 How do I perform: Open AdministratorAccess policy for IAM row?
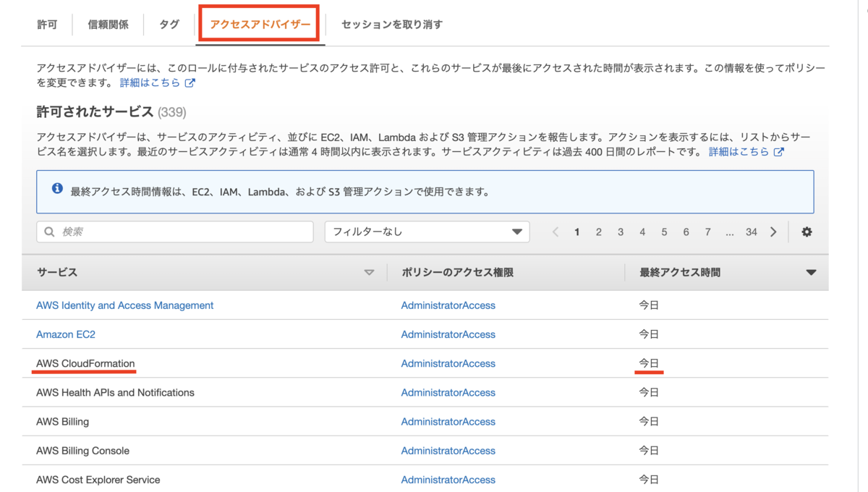coord(448,305)
